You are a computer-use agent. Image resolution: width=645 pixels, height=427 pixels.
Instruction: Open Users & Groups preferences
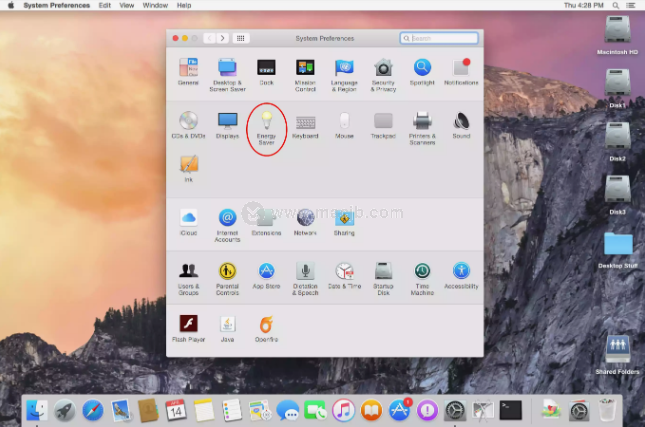click(188, 278)
